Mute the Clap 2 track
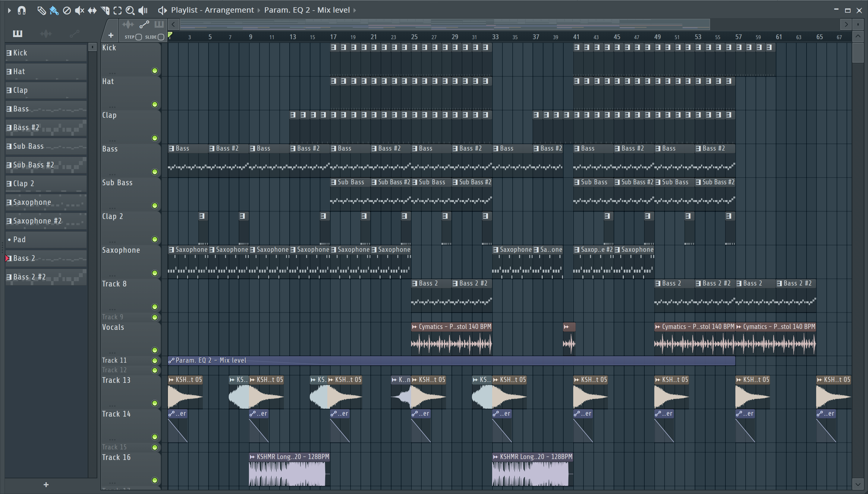This screenshot has width=868, height=494. (154, 239)
